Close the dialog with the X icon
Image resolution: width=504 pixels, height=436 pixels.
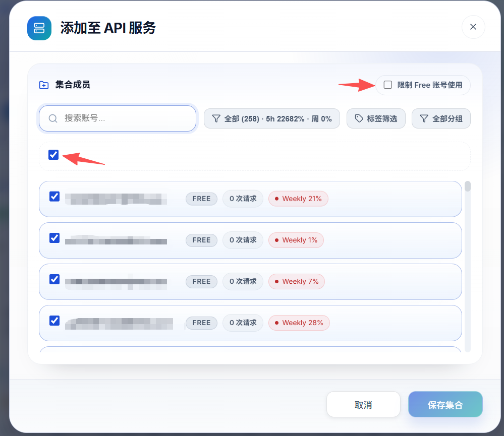[473, 27]
